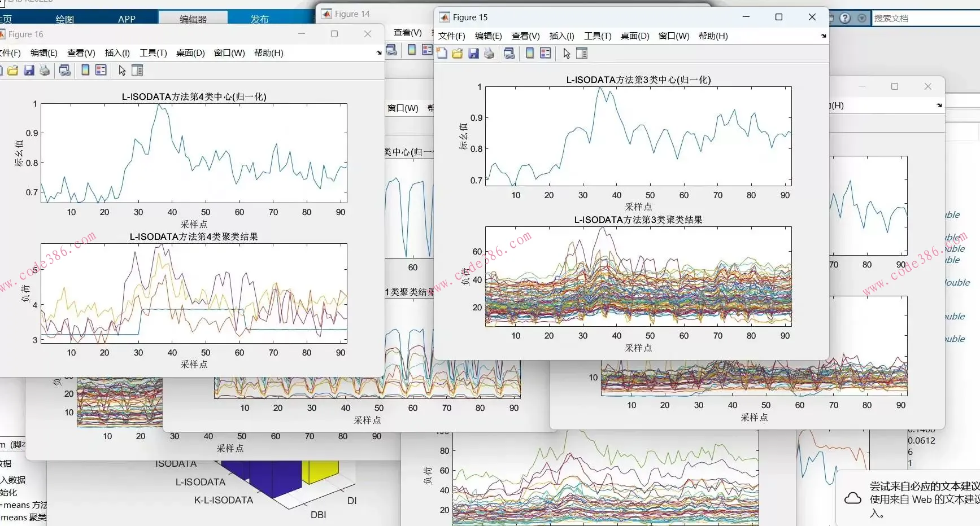Click the dock arrow in Figure 16 menu bar
Screen dimensions: 980x526
coord(378,53)
